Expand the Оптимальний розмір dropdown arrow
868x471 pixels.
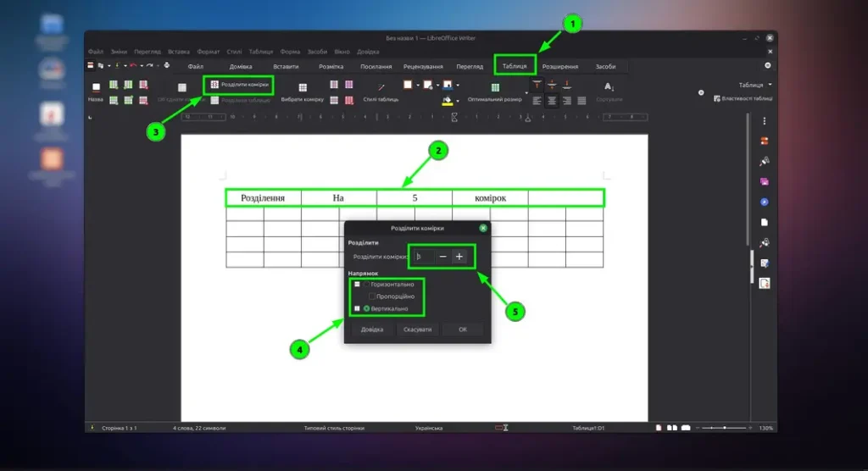coord(526,93)
